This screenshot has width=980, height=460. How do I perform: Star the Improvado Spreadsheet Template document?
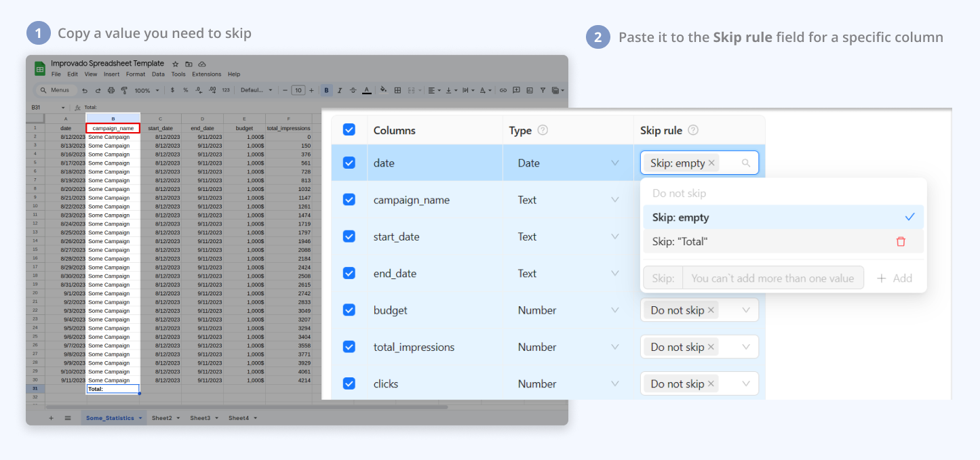coord(176,64)
